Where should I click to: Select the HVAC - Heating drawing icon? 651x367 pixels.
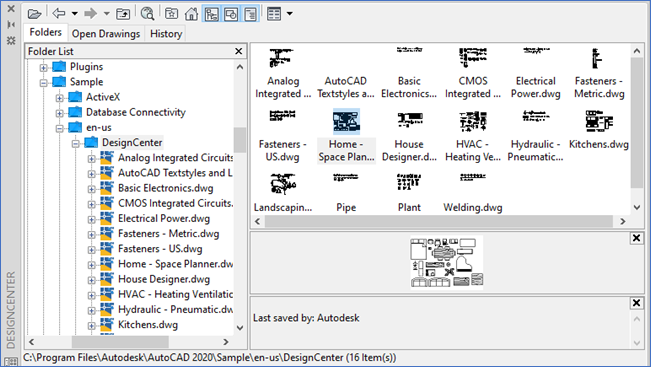[472, 121]
